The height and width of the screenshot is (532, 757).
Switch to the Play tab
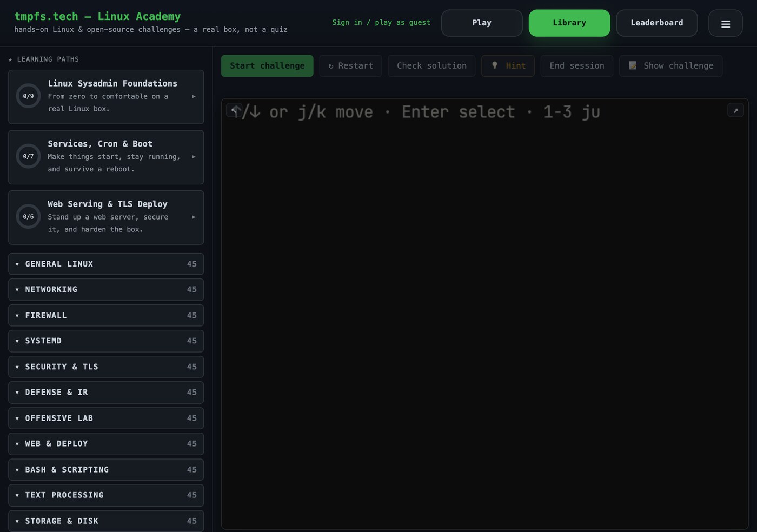(x=482, y=23)
